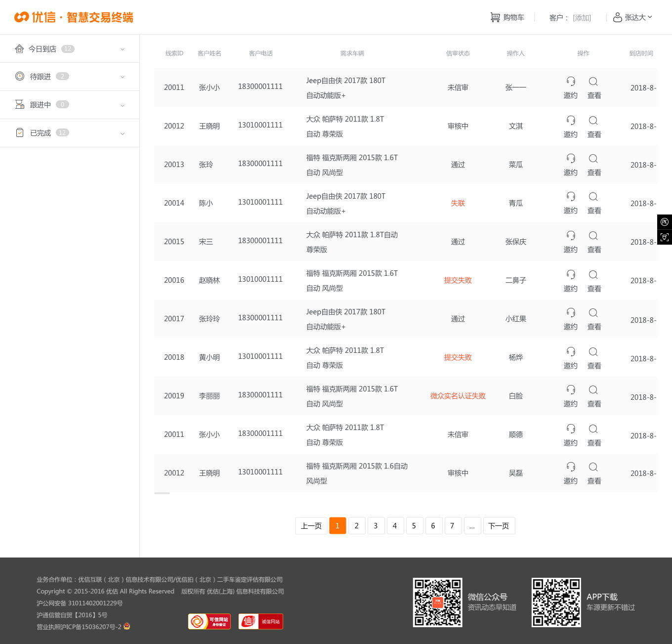Go to page 7 of results
Viewport: 672px width, 644px height.
point(452,525)
